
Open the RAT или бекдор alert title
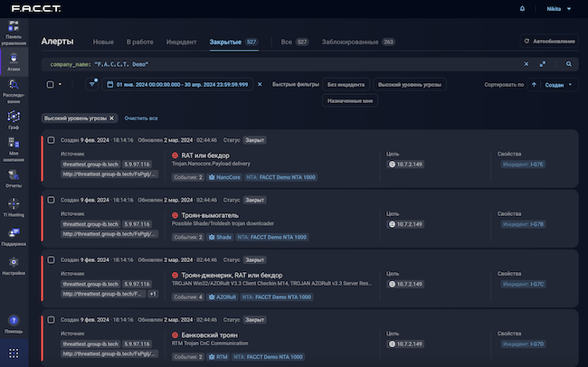pos(205,155)
